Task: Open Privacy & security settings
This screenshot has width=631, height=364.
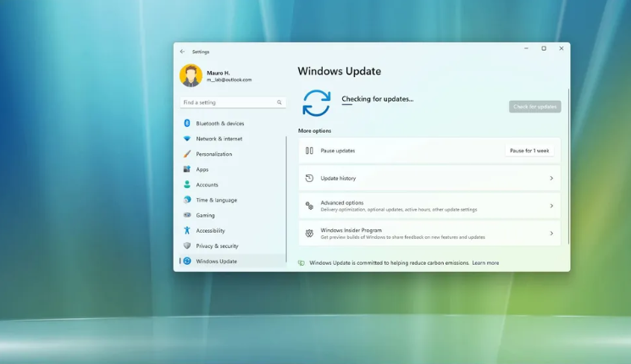Action: (233, 245)
